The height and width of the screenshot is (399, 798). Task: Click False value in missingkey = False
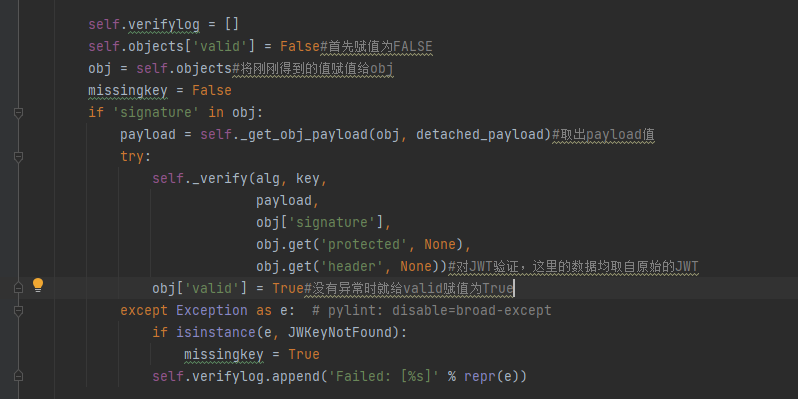click(x=212, y=91)
